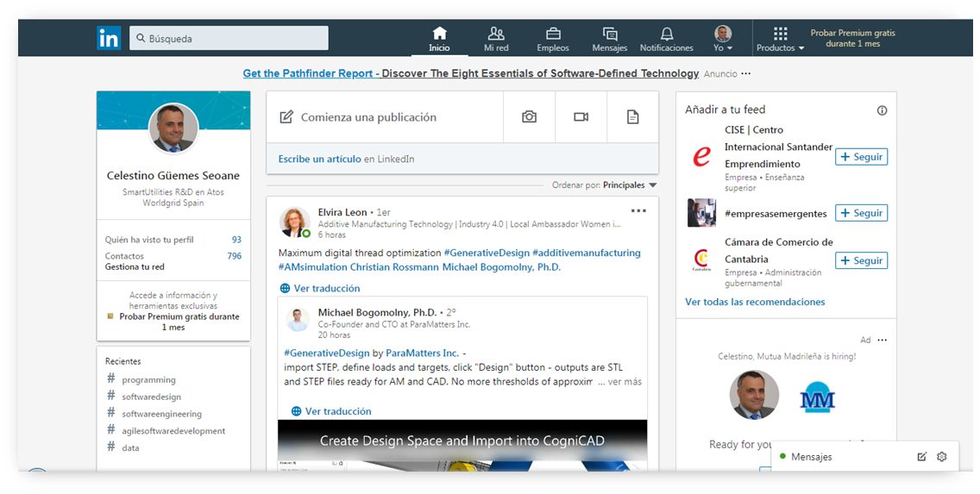Click the #AMsimulation hashtag
The width and height of the screenshot is (980, 494).
coord(312,267)
